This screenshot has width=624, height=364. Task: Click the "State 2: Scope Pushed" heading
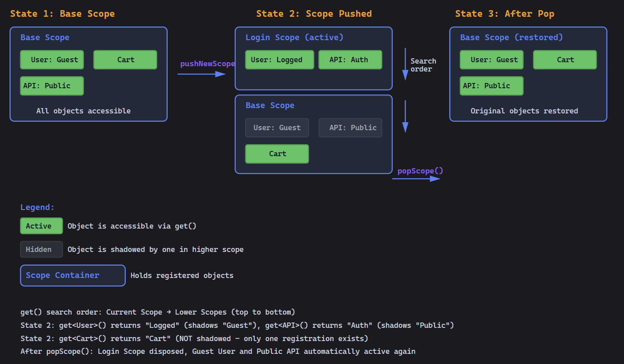314,14
